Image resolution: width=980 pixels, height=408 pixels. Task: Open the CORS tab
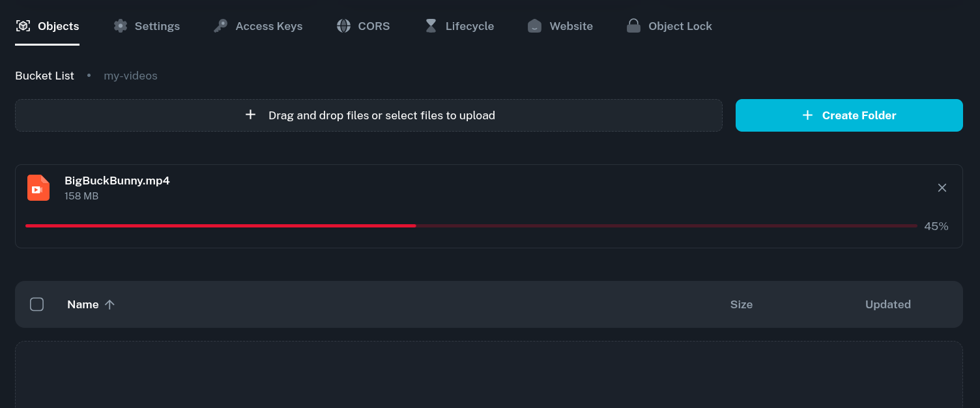(x=373, y=26)
